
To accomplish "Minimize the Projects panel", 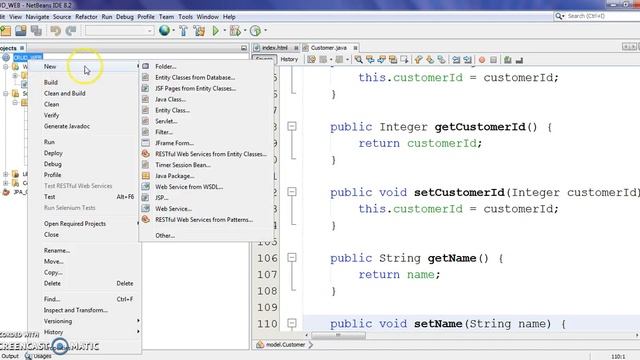I will point(244,48).
